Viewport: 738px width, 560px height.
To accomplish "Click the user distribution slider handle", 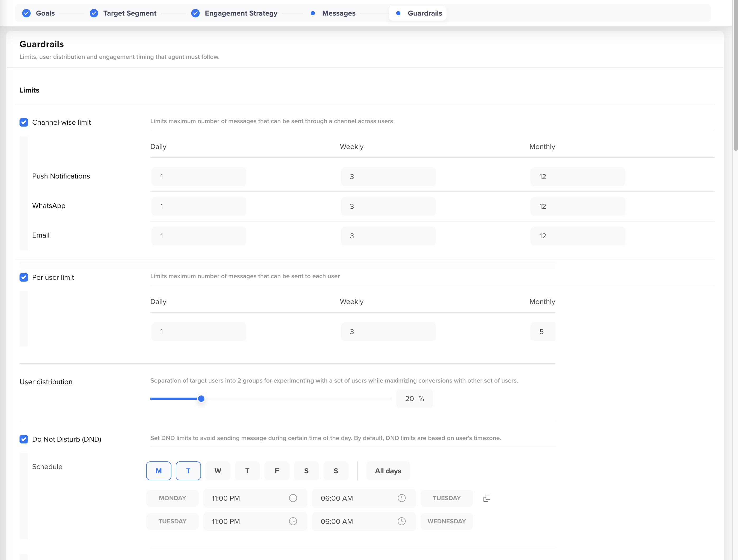I will [x=201, y=399].
